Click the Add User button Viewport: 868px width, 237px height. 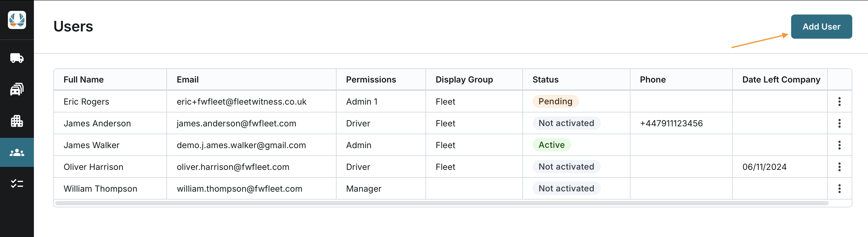pos(821,27)
